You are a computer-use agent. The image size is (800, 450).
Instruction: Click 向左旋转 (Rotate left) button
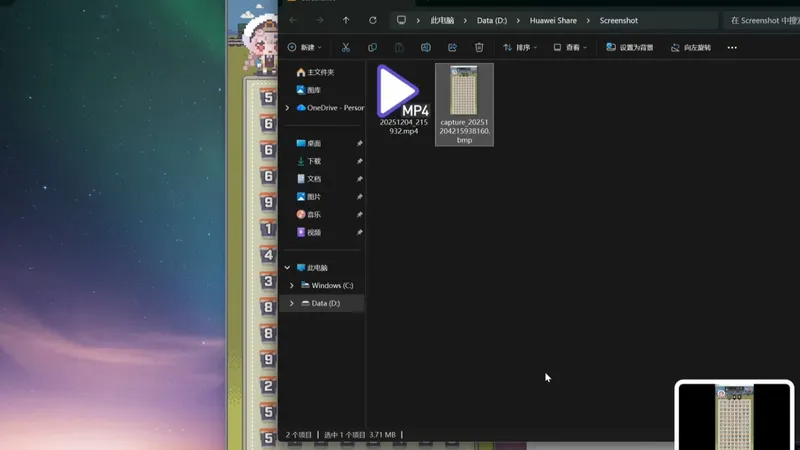coord(691,47)
